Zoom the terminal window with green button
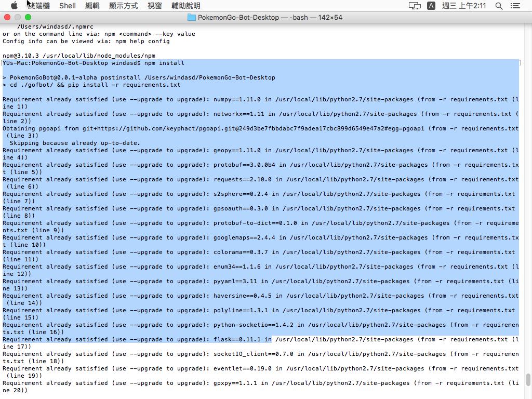 click(x=28, y=17)
